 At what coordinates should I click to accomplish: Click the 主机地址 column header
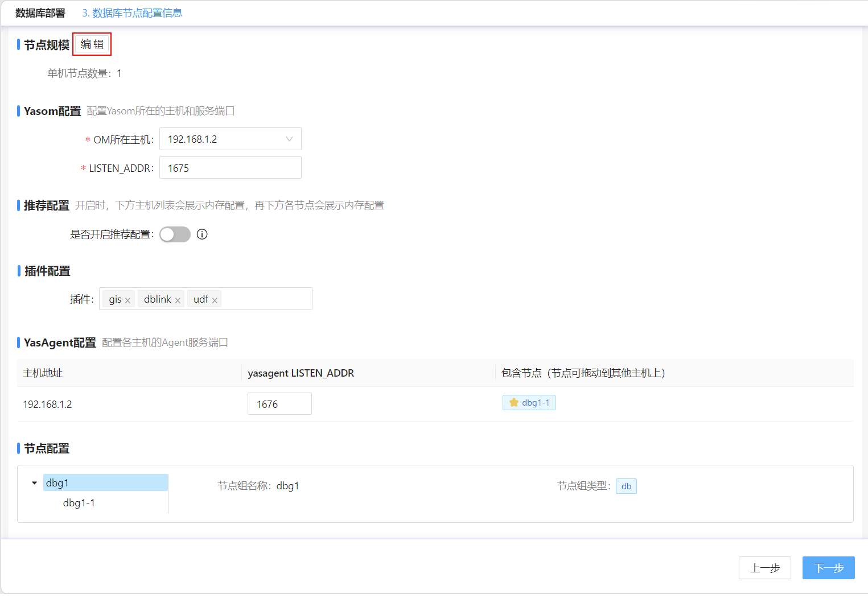coord(43,373)
